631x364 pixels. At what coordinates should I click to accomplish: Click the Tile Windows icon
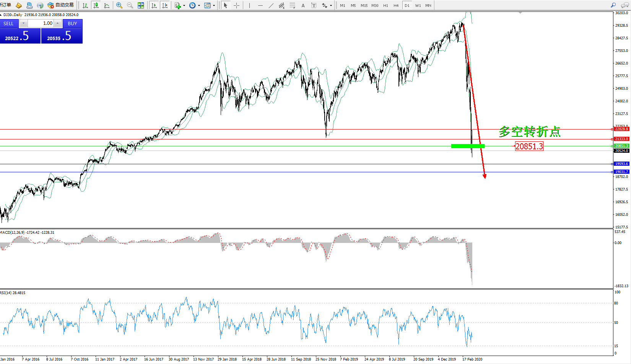pos(141,5)
